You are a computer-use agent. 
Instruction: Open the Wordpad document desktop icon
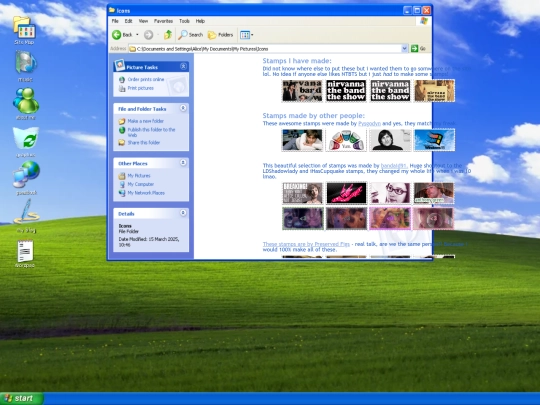coord(25,254)
